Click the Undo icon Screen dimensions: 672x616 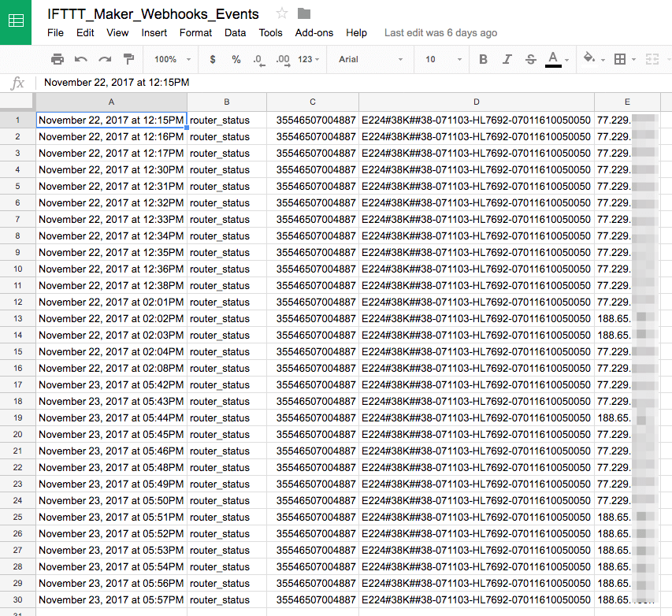(x=80, y=59)
